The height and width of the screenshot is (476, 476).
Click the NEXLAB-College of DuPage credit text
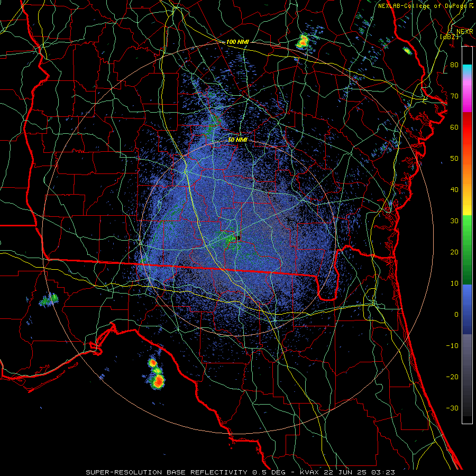(x=425, y=6)
